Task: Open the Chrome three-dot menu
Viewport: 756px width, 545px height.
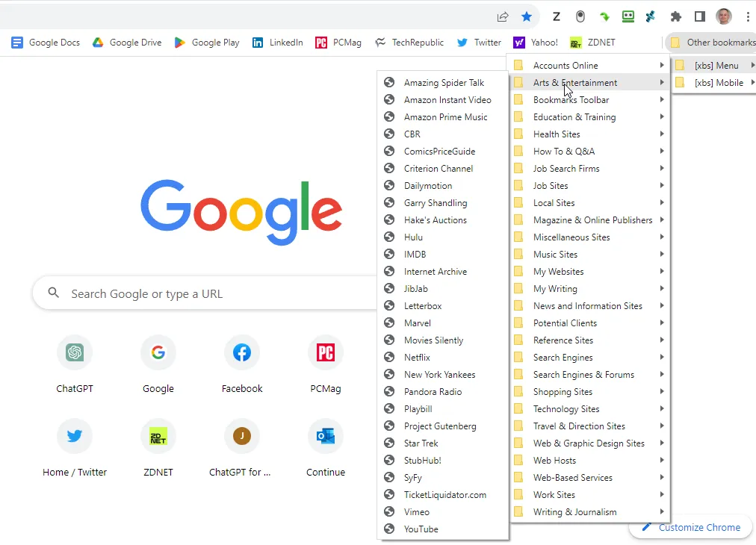Action: pos(747,16)
